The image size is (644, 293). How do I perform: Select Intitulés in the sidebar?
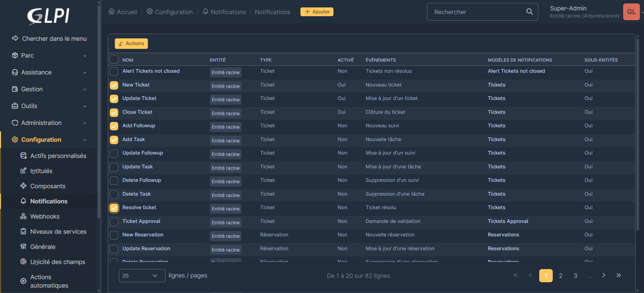[41, 171]
